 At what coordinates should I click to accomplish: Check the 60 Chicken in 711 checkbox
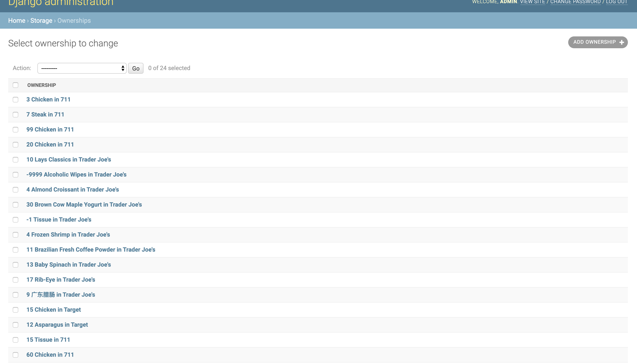tap(15, 355)
